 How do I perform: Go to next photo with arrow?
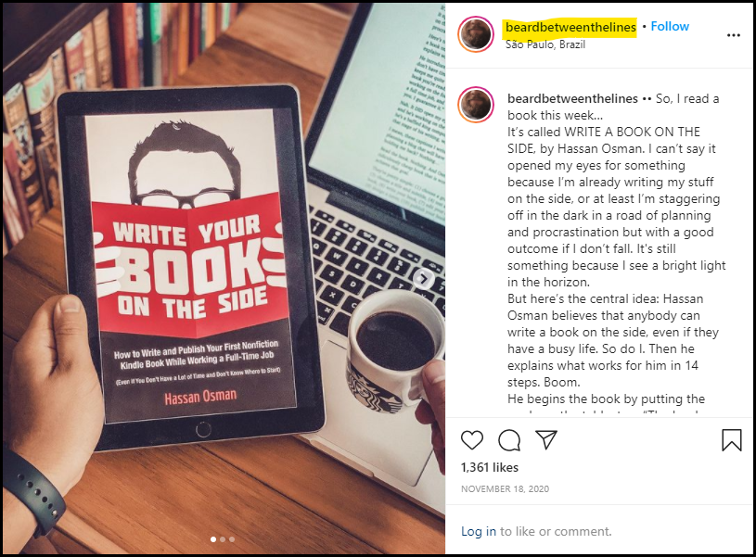point(423,278)
